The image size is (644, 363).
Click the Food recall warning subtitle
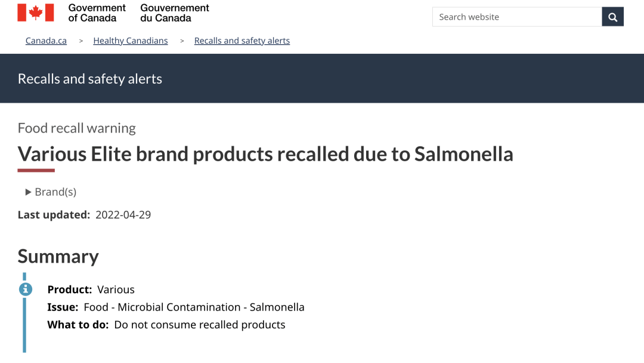click(x=77, y=128)
